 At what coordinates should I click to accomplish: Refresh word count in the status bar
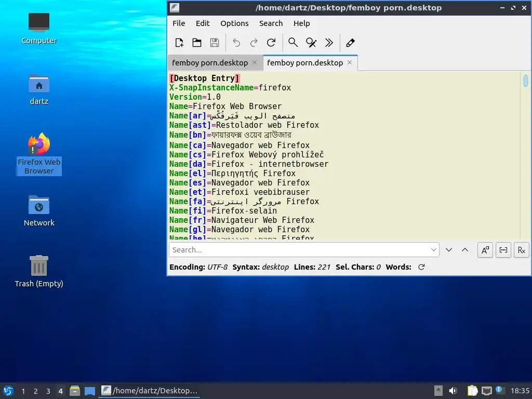point(421,267)
